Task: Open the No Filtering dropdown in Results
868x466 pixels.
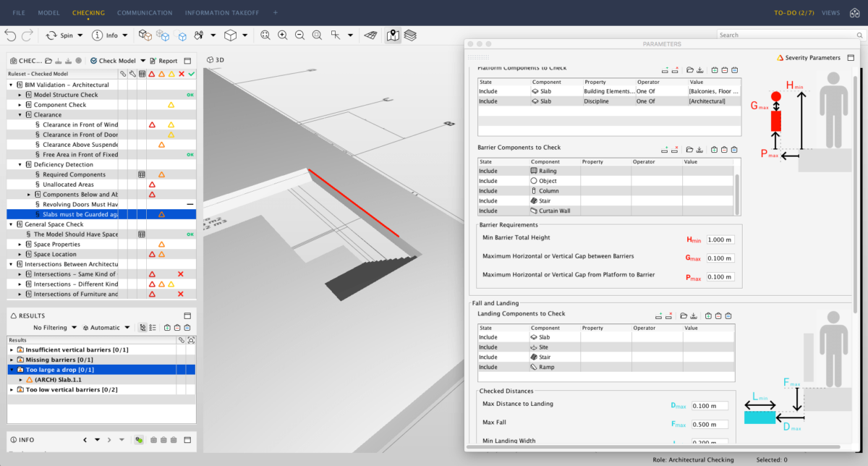Action: point(54,328)
